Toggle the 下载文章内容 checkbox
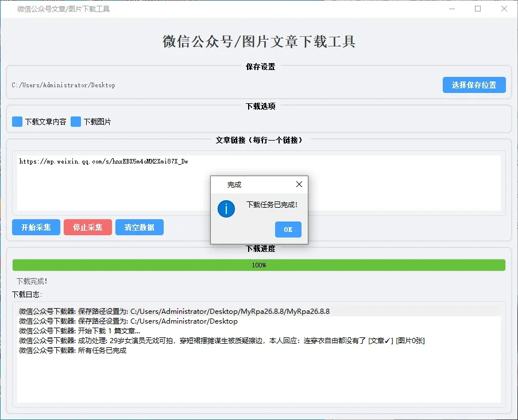Screen dimensions: 518x420 click(x=17, y=122)
